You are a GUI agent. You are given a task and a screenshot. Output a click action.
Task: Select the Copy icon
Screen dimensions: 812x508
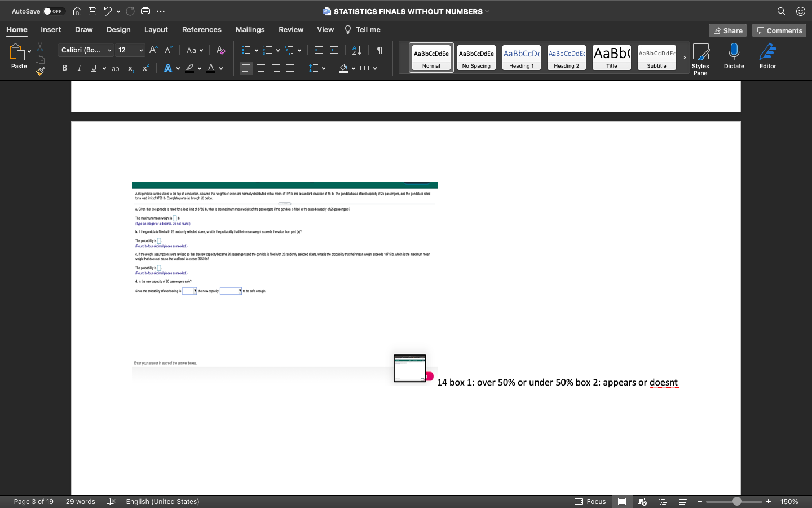click(x=40, y=59)
